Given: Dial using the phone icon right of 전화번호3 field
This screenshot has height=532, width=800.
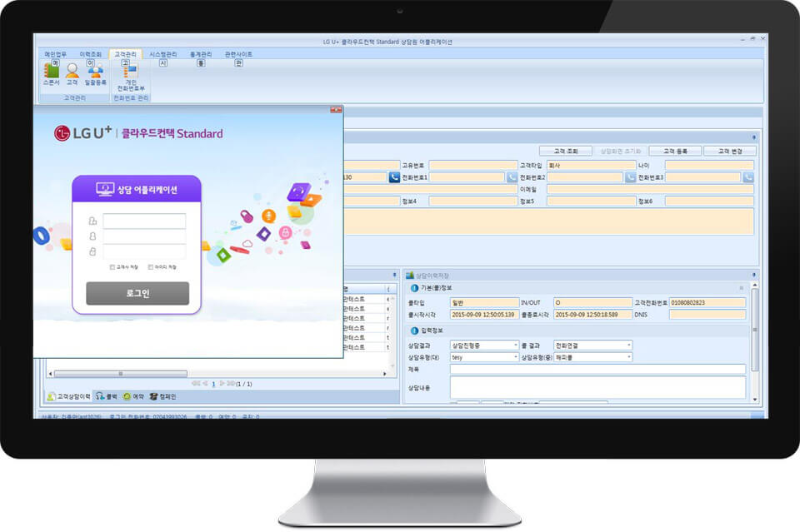Looking at the screenshot, I should (748, 177).
